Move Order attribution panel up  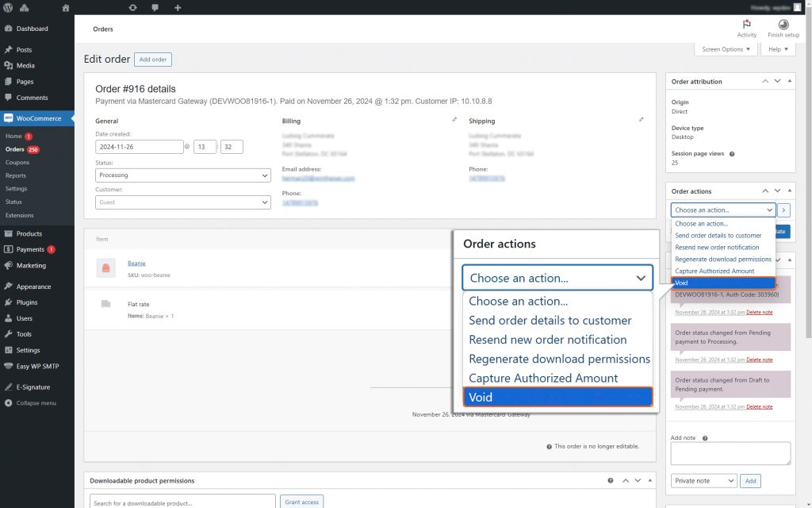click(765, 82)
